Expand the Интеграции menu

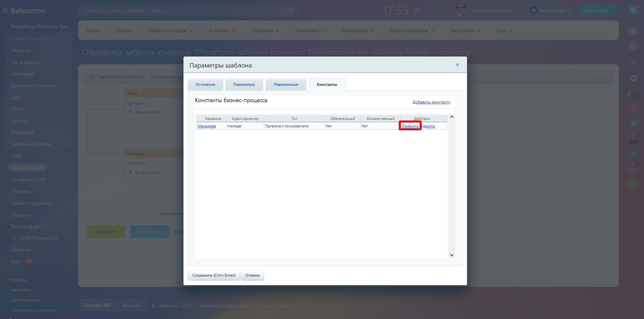coord(357,31)
